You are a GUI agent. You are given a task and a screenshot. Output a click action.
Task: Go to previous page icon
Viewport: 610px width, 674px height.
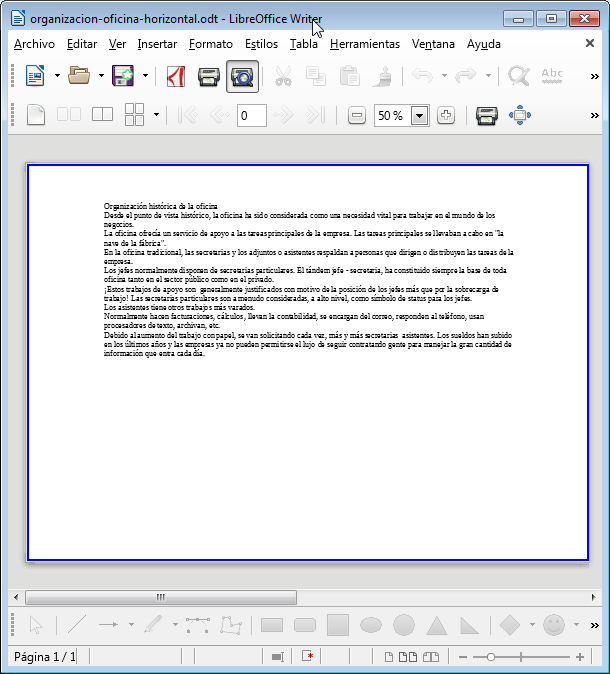pos(219,115)
